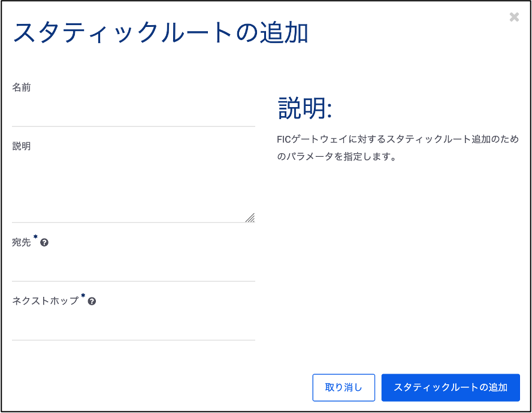This screenshot has width=532, height=413.
Task: Click the のパラメータを指定します text line
Action: click(x=336, y=157)
